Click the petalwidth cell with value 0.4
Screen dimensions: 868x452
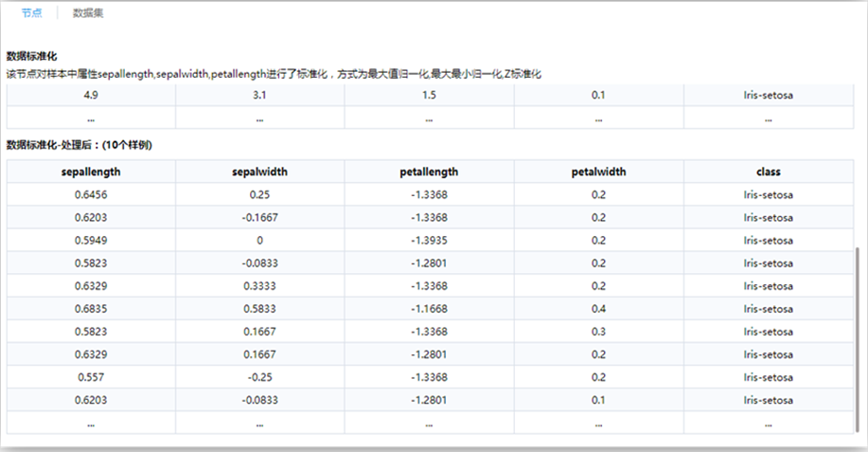(x=599, y=309)
